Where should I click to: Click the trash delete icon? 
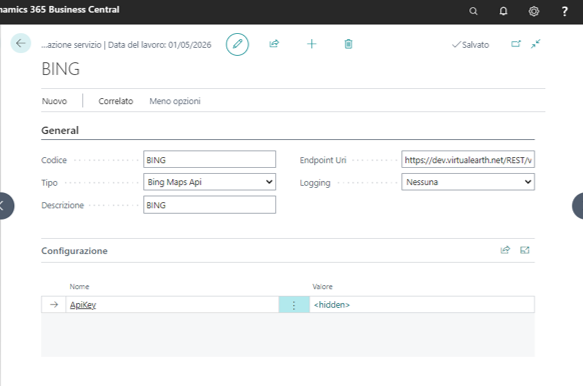pos(348,44)
